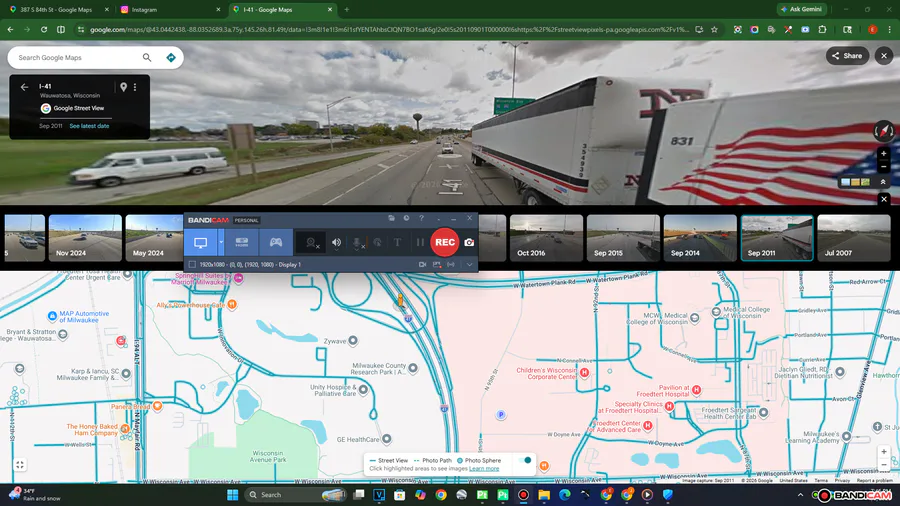Select May 2024 Street View thumbnail
900x506 pixels.
154,238
